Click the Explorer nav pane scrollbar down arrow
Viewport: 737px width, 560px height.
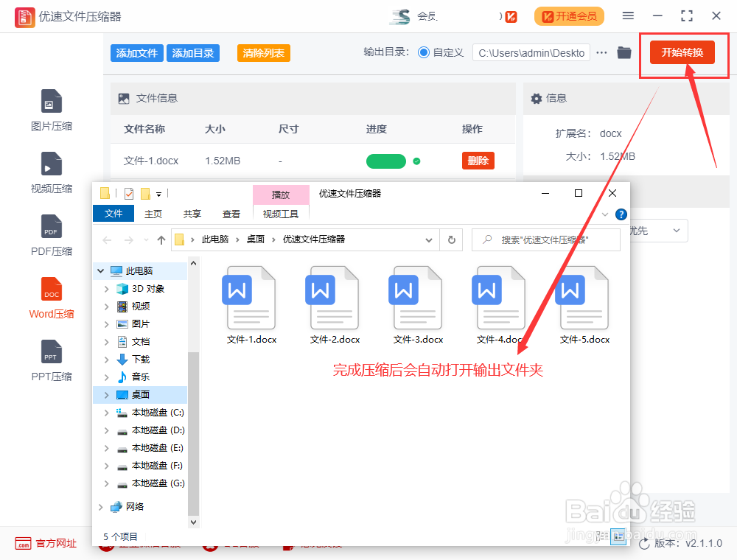(193, 522)
